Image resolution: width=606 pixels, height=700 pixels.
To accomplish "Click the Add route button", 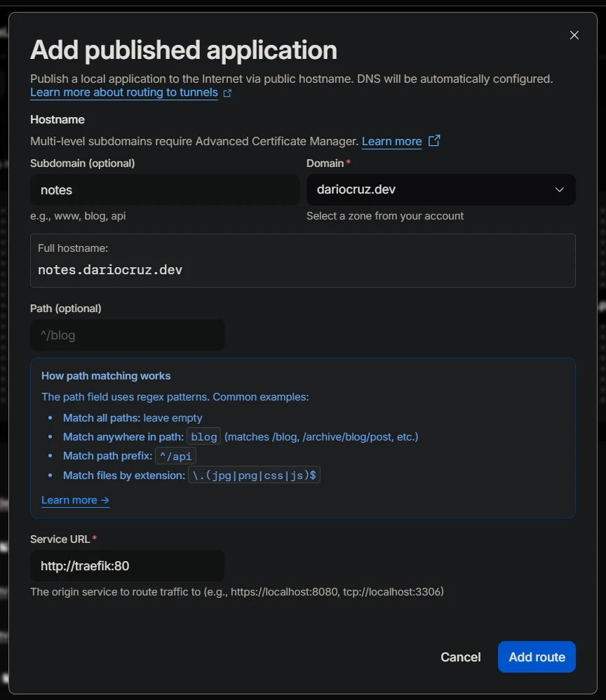I will point(537,657).
